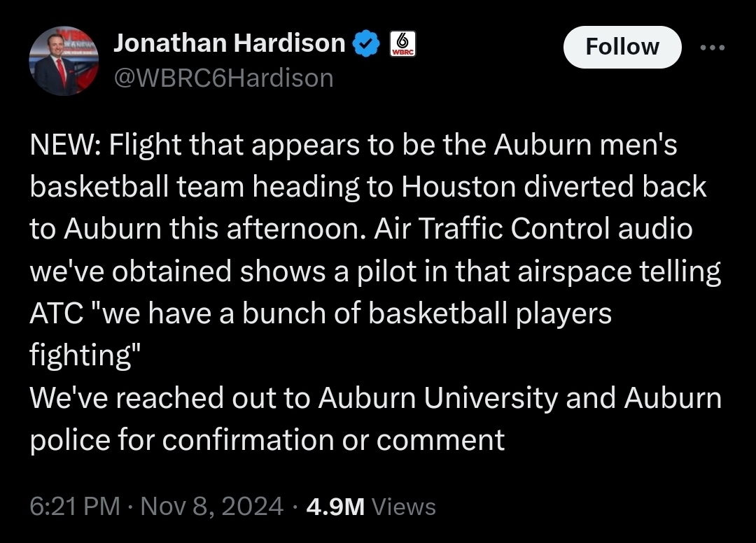Screen dimensions: 756x543
Task: Open Jonathan Hardison's profile picture
Action: click(x=64, y=61)
